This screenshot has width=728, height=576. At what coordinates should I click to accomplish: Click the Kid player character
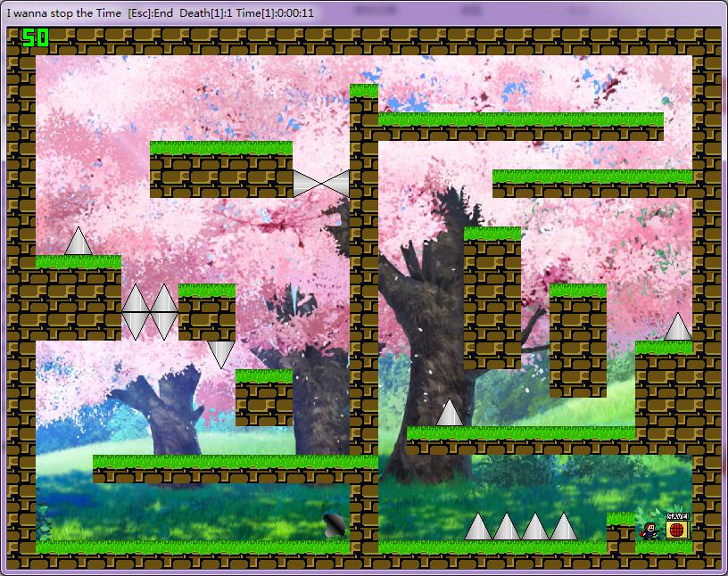[650, 531]
